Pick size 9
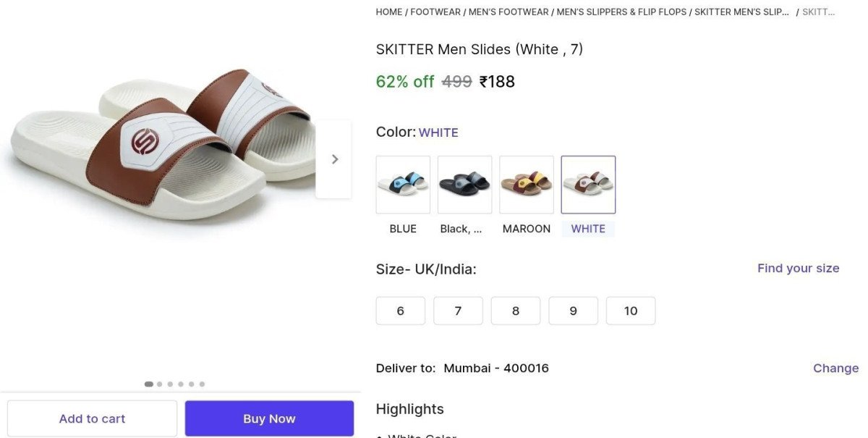This screenshot has width=868, height=438. pyautogui.click(x=574, y=311)
